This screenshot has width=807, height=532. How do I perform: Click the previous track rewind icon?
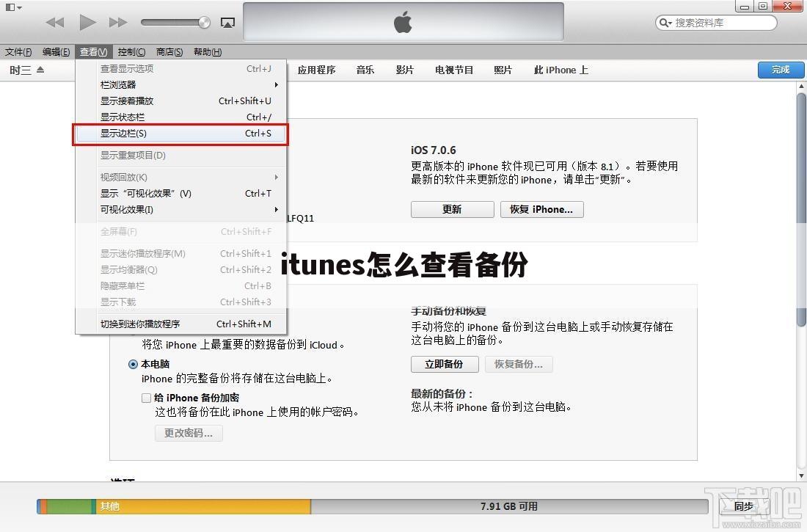55,22
